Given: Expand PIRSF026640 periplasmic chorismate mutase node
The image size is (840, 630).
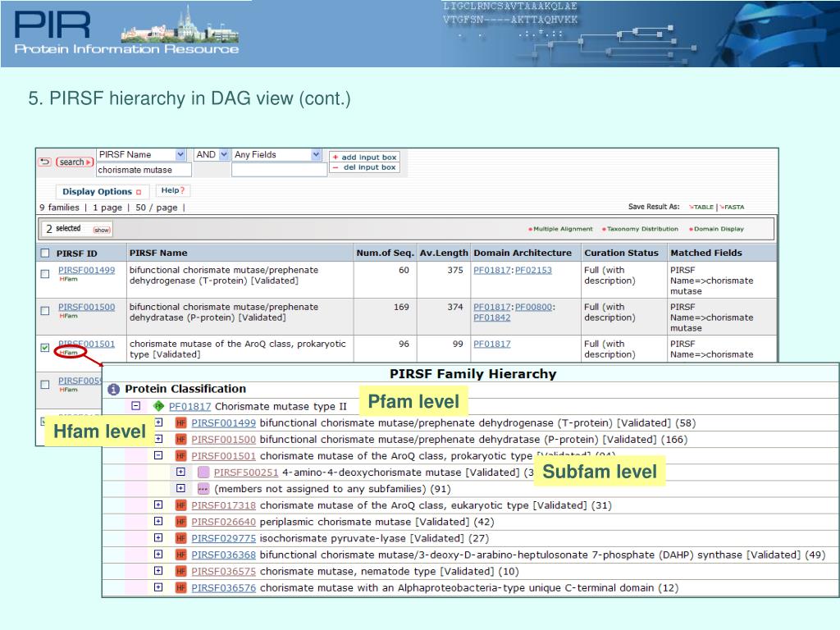Looking at the screenshot, I should (x=158, y=521).
